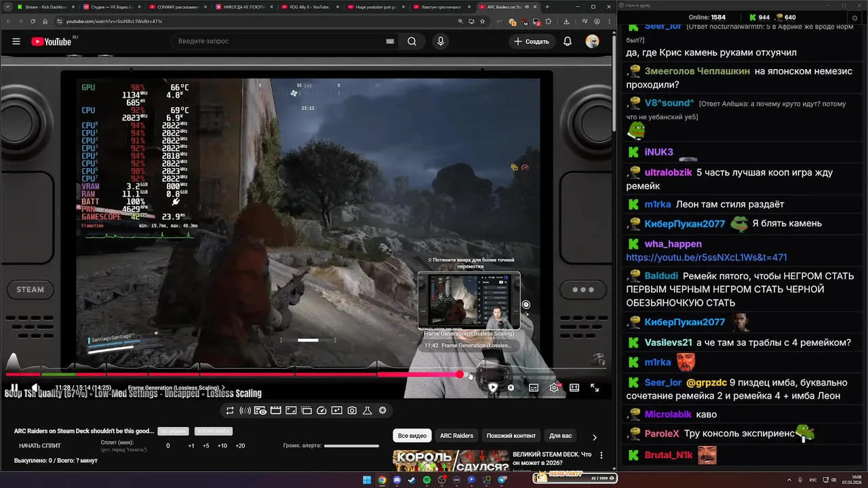Screen dimensions: 868x488
Task: Open the menu for ВЕЛИКИЙ STEAM DECK video
Action: click(x=601, y=455)
